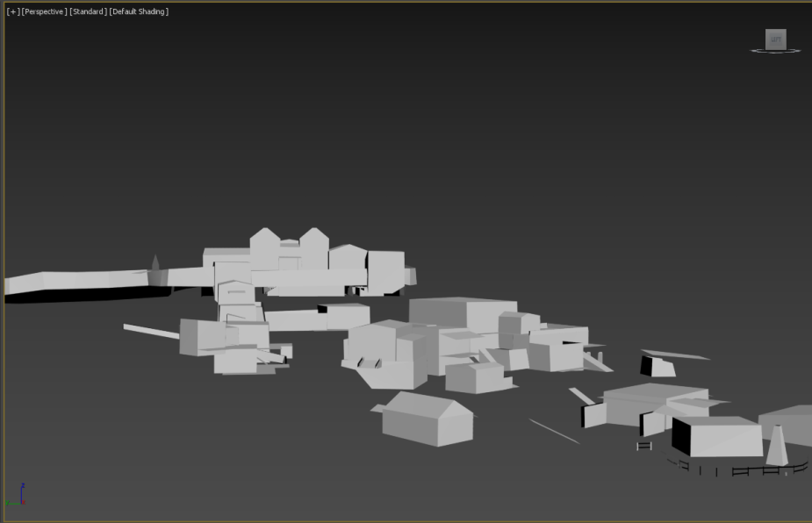
Task: Click the XYZ world axis tripod
Action: (x=16, y=495)
